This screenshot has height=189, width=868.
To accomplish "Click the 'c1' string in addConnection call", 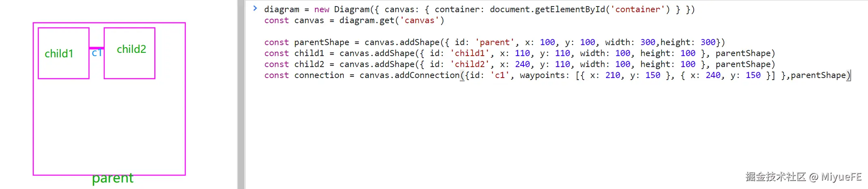I will 499,75.
